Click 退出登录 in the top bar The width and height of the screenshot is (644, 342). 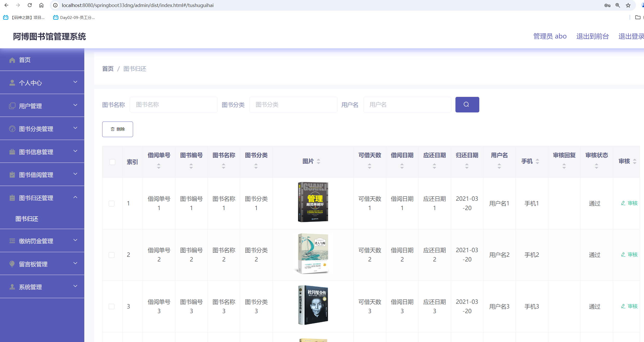631,36
